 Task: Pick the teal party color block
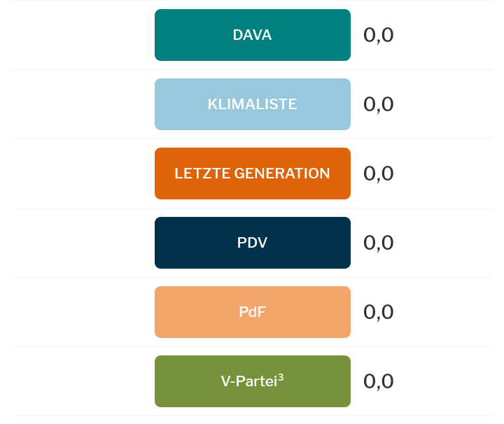click(x=182, y=35)
